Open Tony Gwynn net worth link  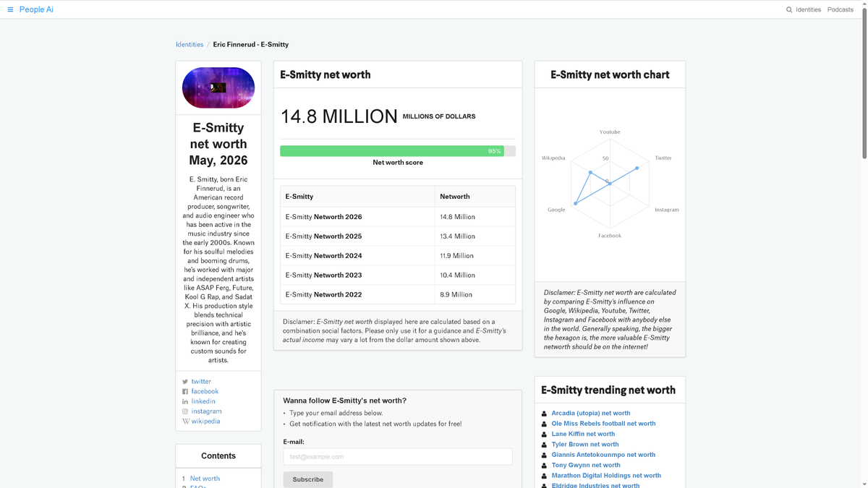coord(586,465)
